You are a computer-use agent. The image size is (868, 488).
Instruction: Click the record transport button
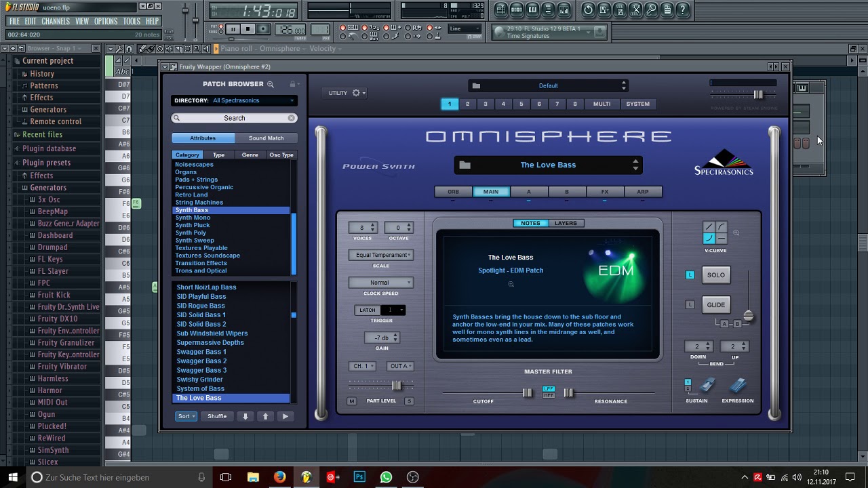[x=263, y=29]
